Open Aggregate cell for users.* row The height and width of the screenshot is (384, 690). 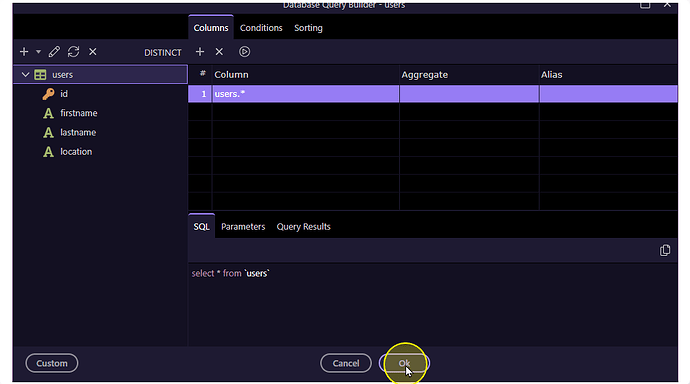pos(469,94)
